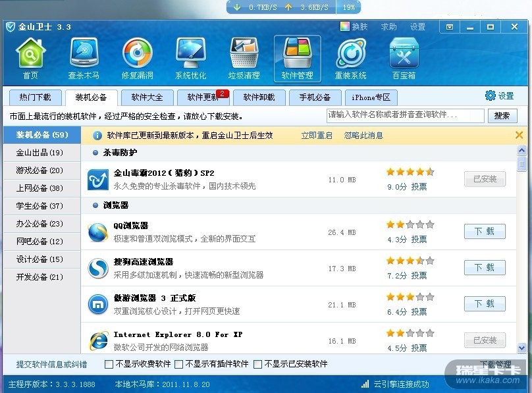Click the 搜狗高速浏览器 app icon
The image size is (532, 393).
coord(98,268)
